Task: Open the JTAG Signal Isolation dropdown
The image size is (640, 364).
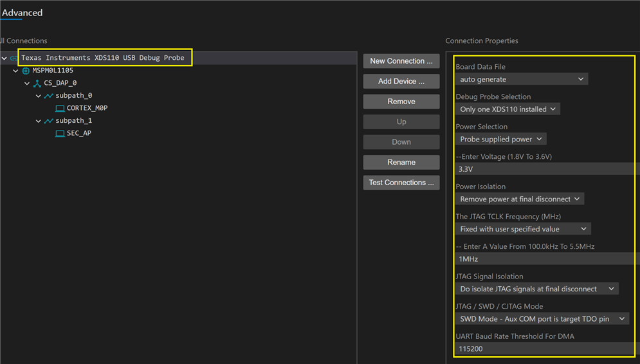Action: click(536, 289)
